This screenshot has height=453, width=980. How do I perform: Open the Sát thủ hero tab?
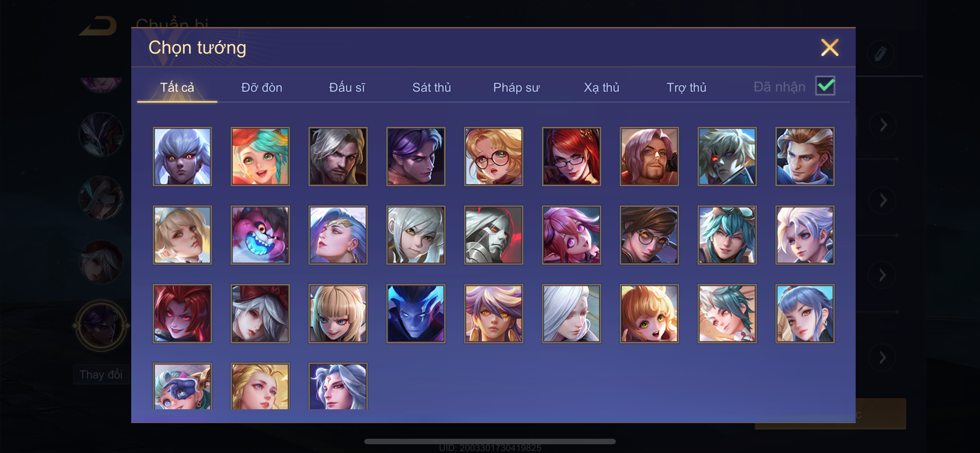pos(431,88)
